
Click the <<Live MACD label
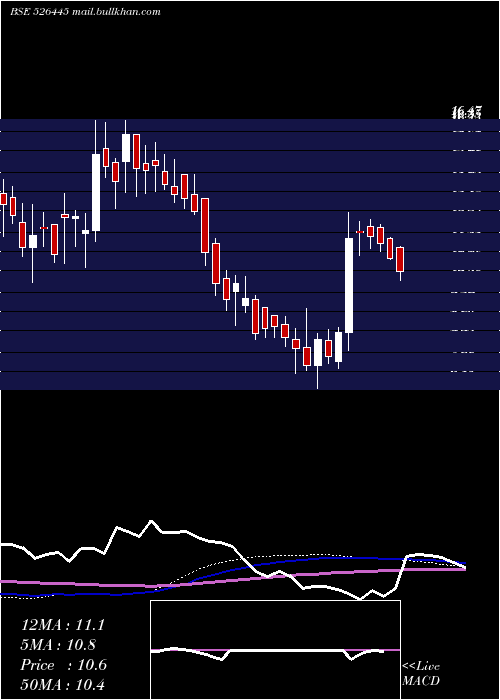[421, 674]
